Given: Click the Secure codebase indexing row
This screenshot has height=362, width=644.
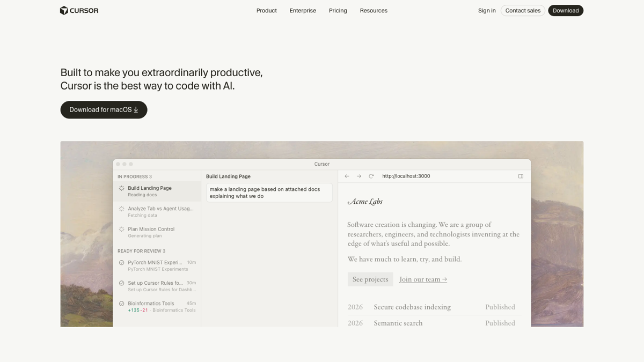Looking at the screenshot, I should (x=434, y=307).
